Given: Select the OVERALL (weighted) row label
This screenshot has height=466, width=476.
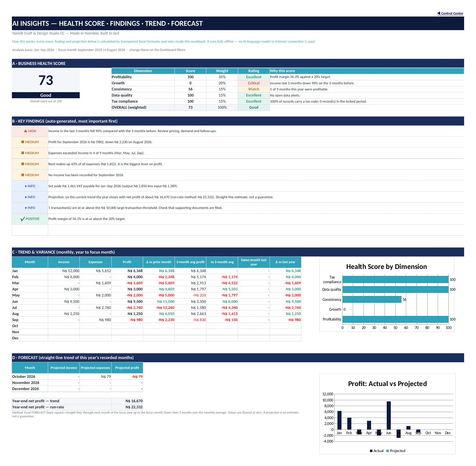Looking at the screenshot, I should [143, 108].
